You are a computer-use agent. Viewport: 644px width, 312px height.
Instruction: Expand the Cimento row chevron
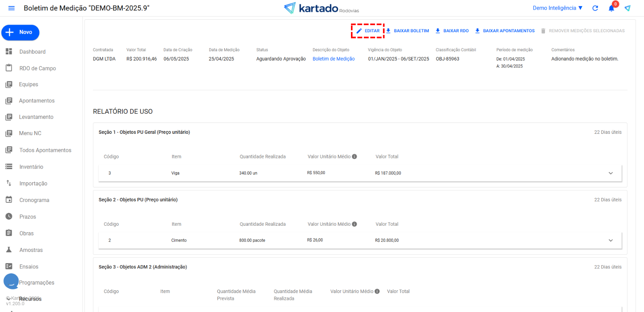pyautogui.click(x=611, y=241)
